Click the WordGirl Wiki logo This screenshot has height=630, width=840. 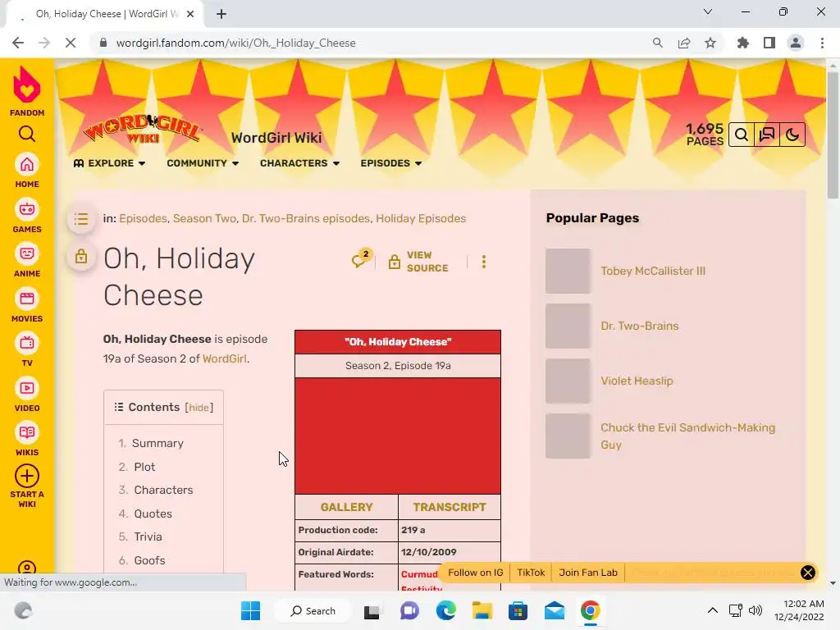point(143,129)
